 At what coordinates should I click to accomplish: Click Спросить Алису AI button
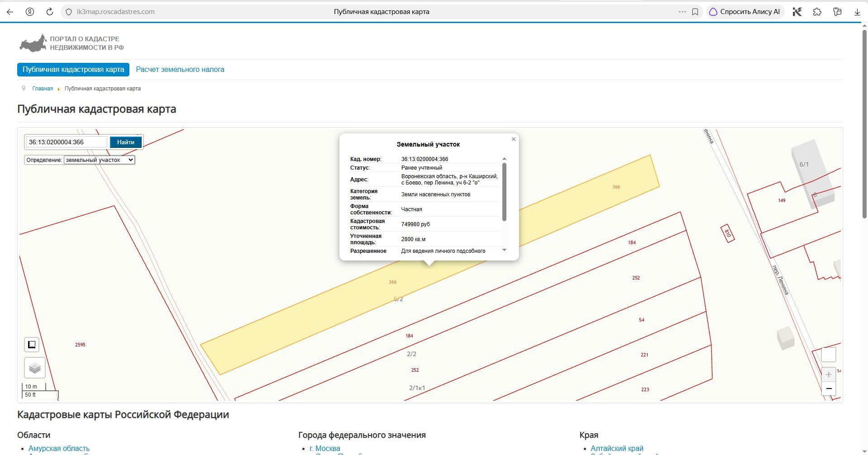744,12
